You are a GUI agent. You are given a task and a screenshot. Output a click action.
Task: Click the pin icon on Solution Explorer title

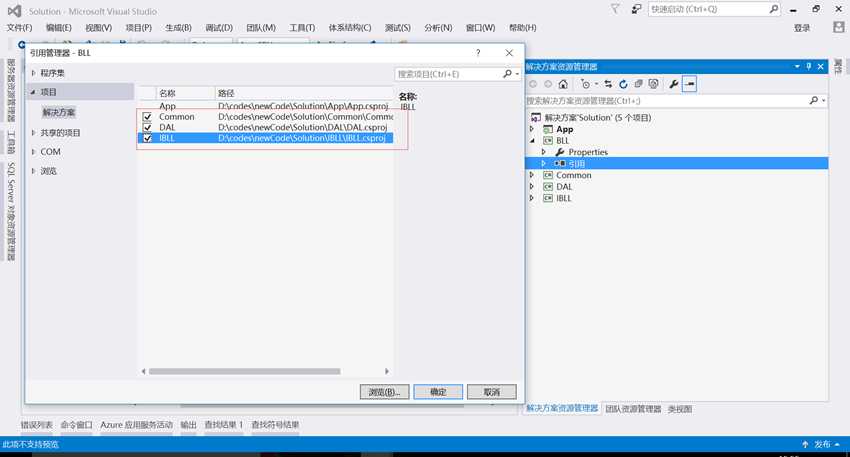pyautogui.click(x=809, y=66)
